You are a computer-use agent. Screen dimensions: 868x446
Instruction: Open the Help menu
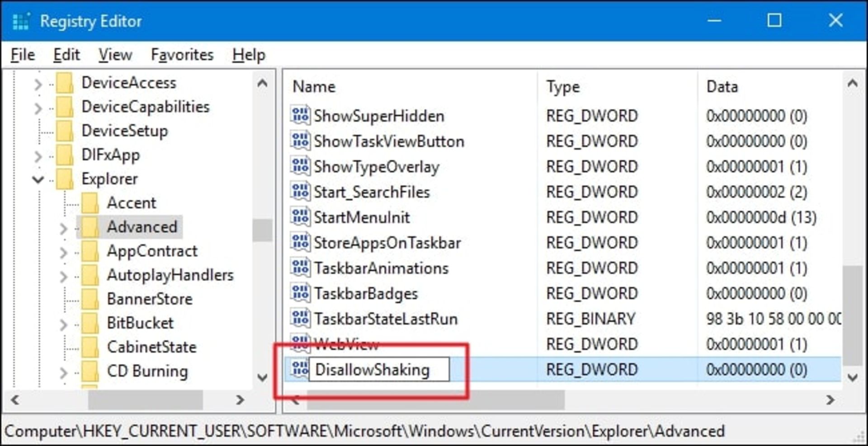(249, 55)
